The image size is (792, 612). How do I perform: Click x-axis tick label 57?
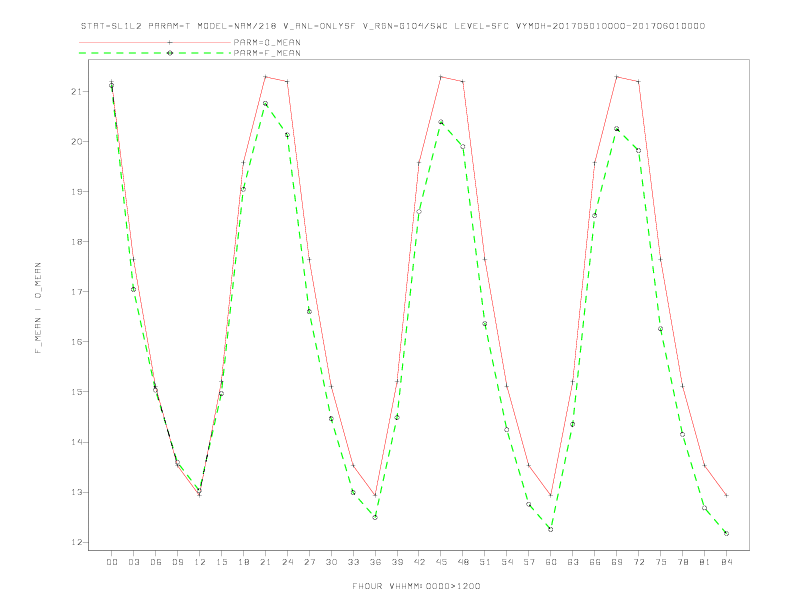pyautogui.click(x=529, y=562)
